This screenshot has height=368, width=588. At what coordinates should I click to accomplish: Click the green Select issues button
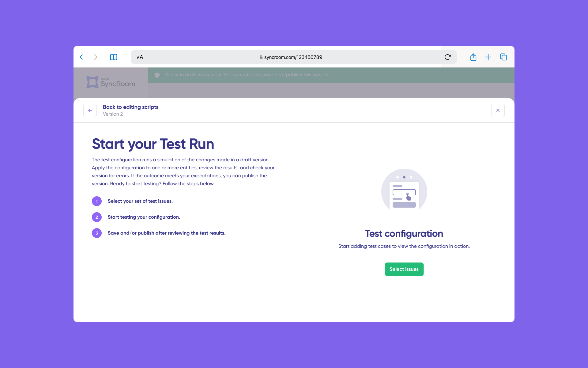[x=404, y=269]
